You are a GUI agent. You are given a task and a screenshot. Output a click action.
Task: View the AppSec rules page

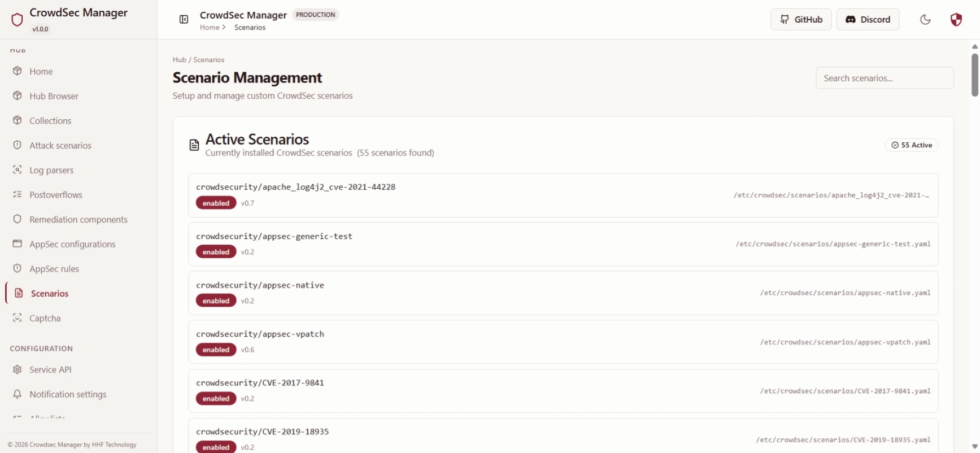54,268
